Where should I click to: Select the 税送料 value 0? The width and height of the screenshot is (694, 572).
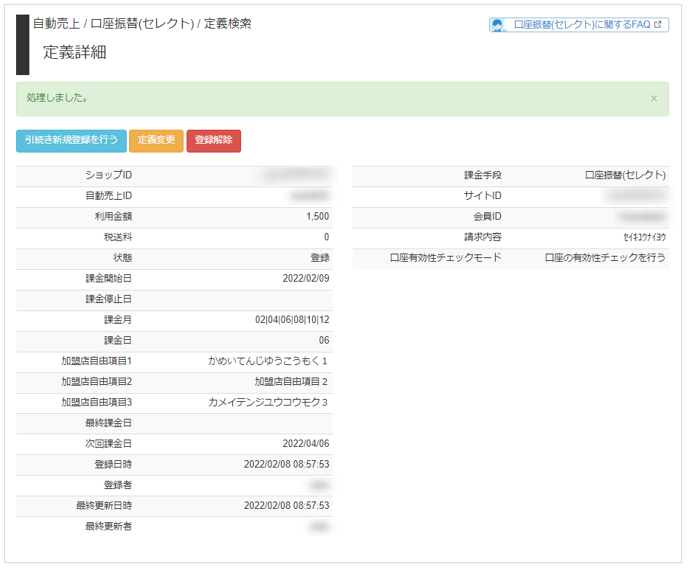(x=326, y=237)
